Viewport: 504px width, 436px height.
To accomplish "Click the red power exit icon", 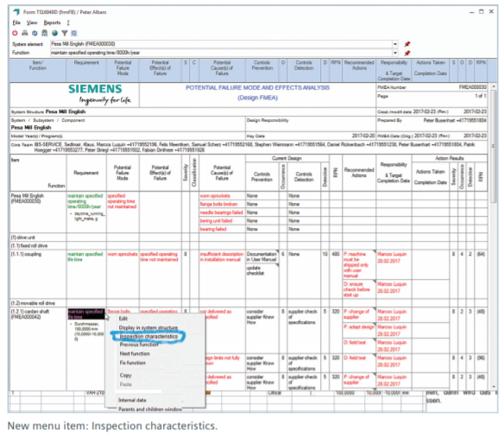I will tap(15, 33).
